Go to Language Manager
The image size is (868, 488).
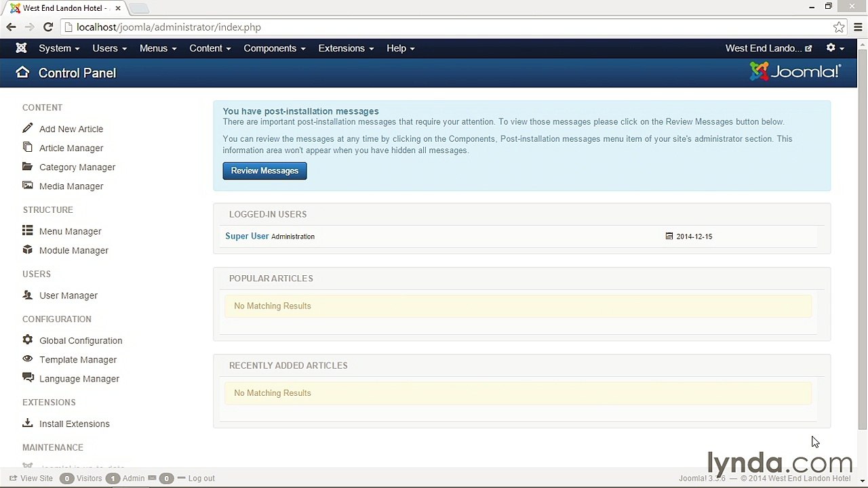click(79, 378)
